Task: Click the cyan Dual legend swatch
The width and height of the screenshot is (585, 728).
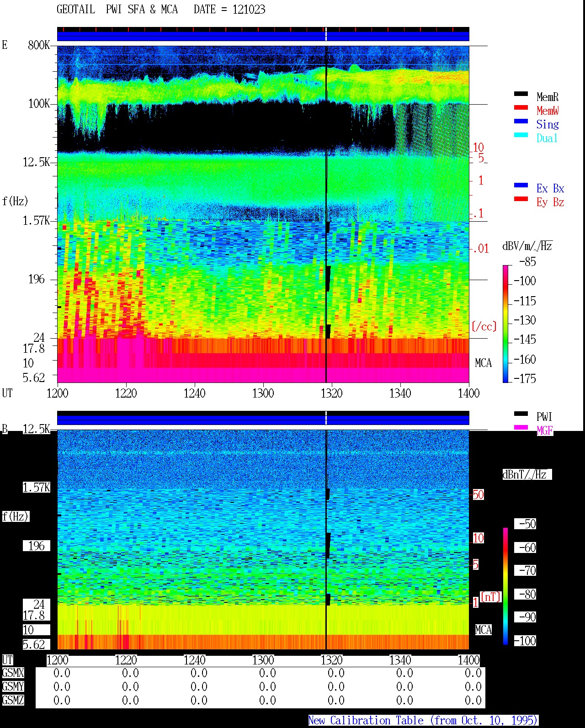Action: pyautogui.click(x=521, y=135)
